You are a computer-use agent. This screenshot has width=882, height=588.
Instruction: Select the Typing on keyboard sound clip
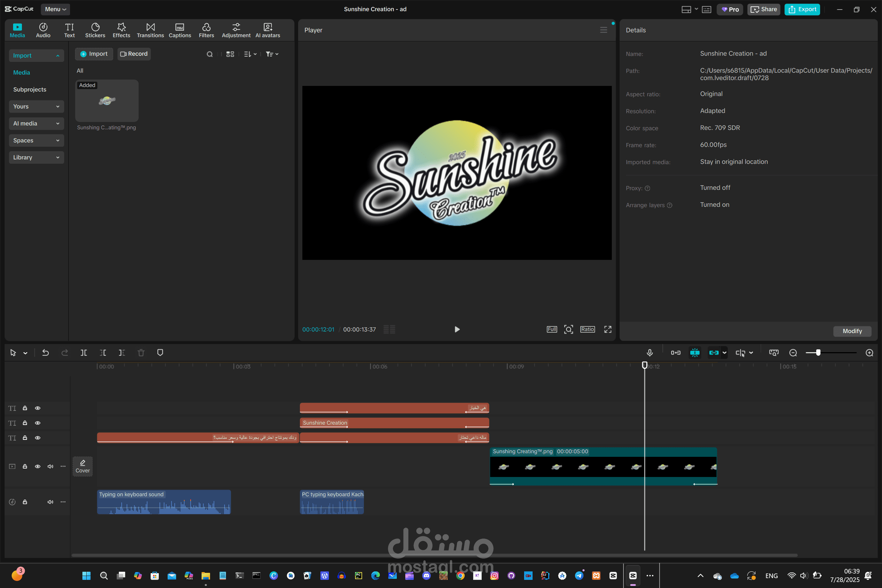pos(164,502)
